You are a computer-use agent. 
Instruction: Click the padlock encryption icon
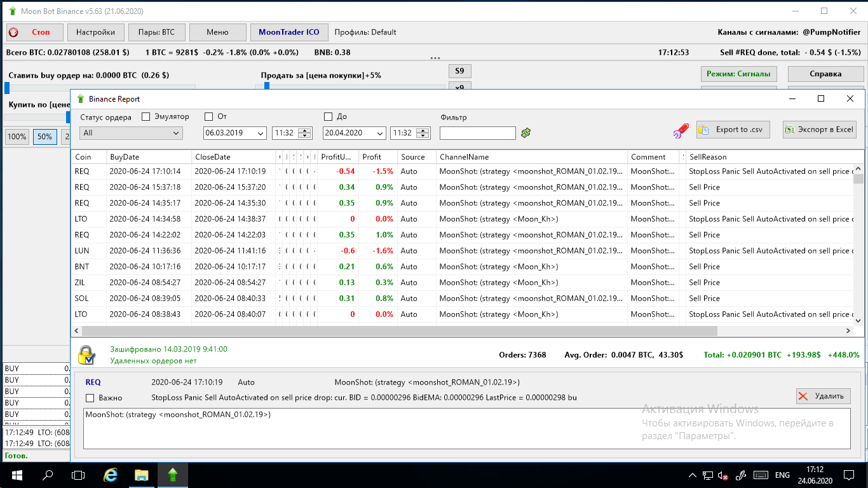[x=86, y=355]
